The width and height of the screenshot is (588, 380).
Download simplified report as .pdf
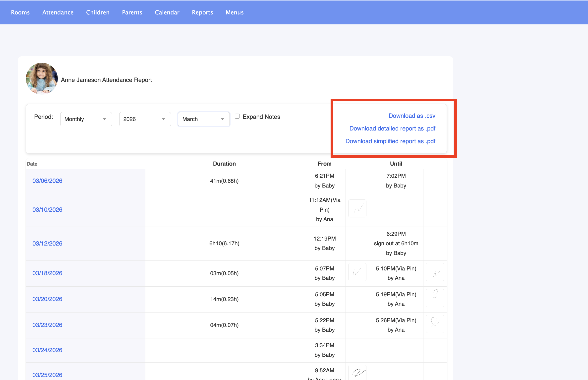tap(390, 141)
